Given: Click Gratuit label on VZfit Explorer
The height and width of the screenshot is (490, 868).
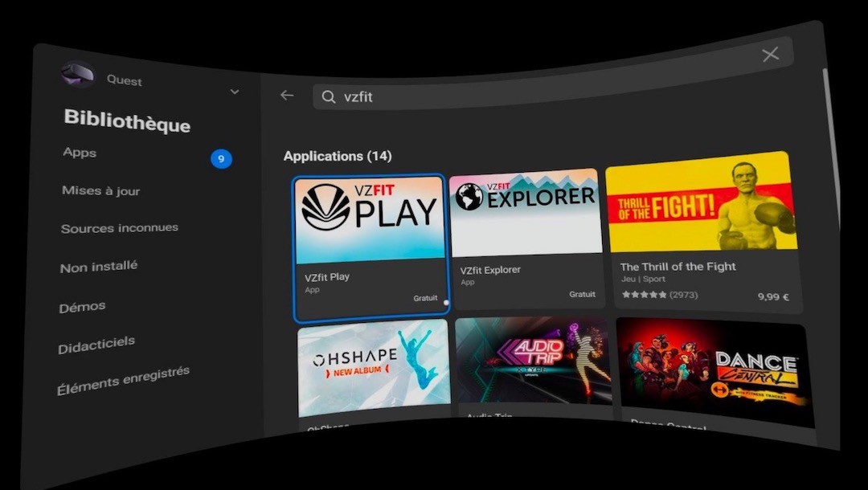Looking at the screenshot, I should point(583,294).
